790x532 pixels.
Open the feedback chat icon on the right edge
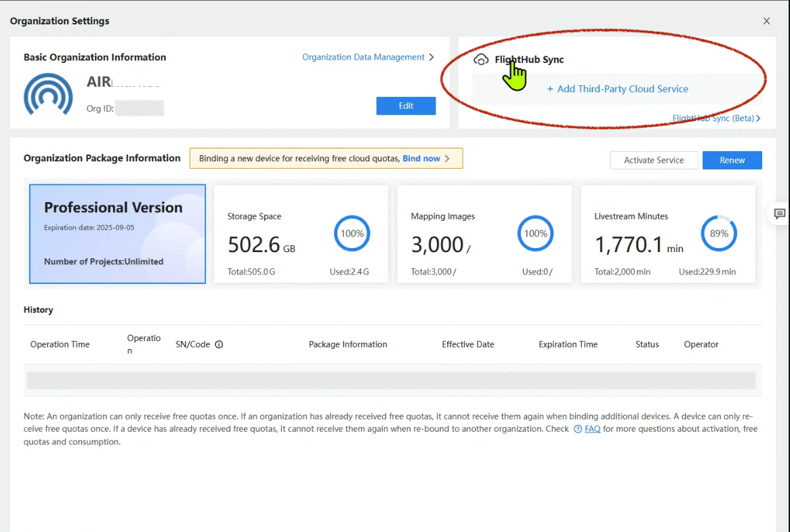click(x=779, y=213)
